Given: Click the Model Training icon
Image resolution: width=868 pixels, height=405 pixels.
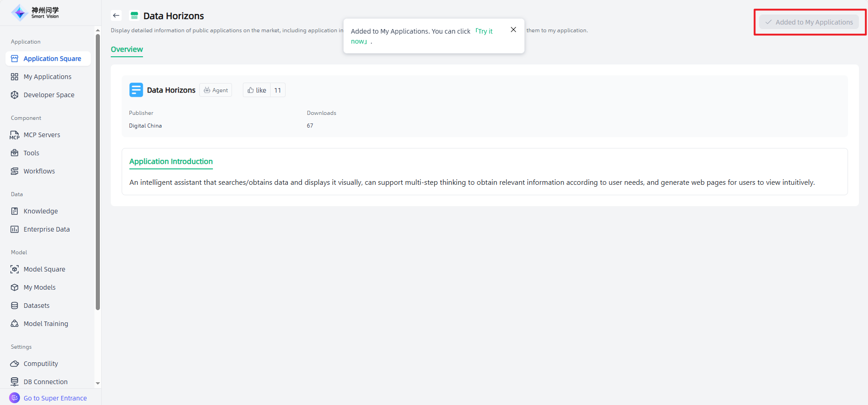Looking at the screenshot, I should [x=15, y=324].
